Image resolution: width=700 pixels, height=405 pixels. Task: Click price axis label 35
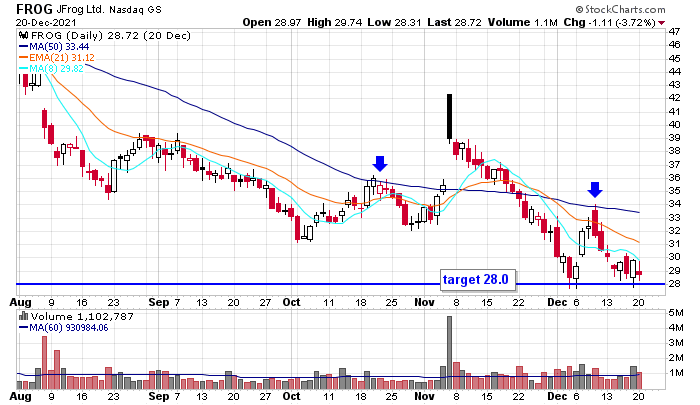pos(674,191)
